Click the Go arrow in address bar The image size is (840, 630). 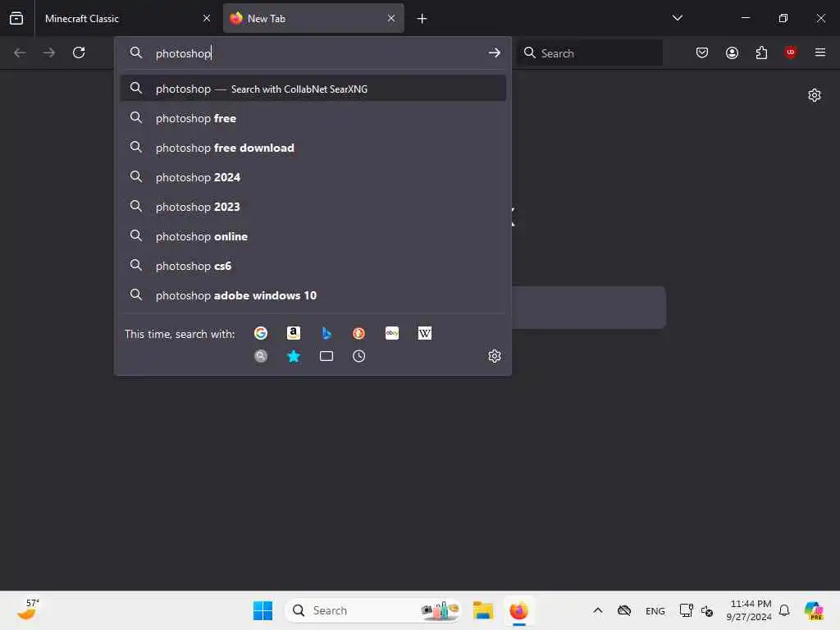(494, 52)
